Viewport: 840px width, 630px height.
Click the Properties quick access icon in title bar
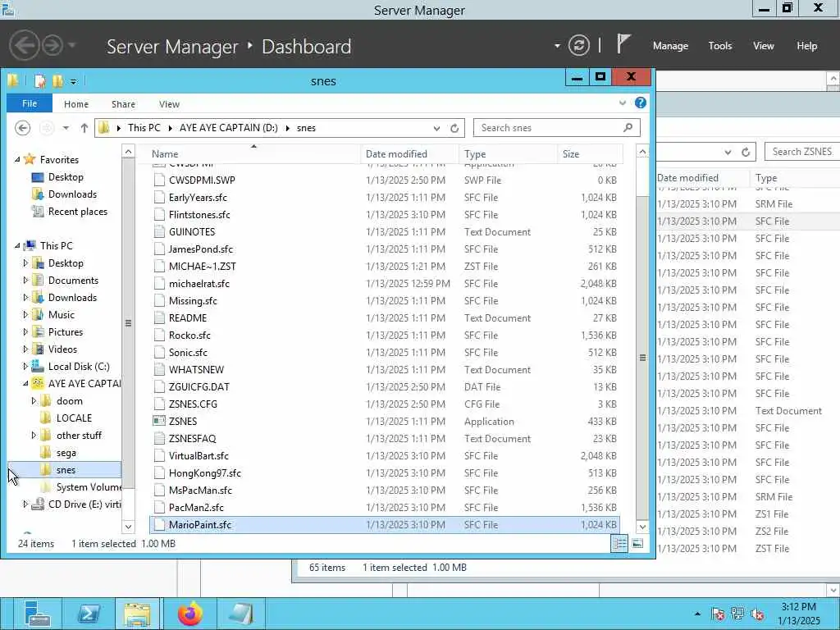click(x=39, y=81)
